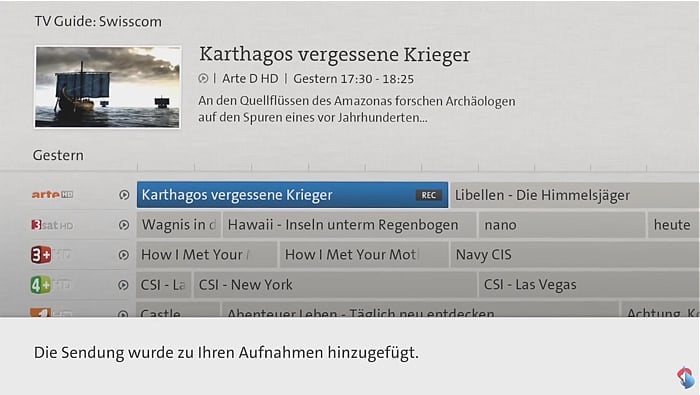Image resolution: width=700 pixels, height=395 pixels.
Task: Click the Gestern day label
Action: coord(58,155)
